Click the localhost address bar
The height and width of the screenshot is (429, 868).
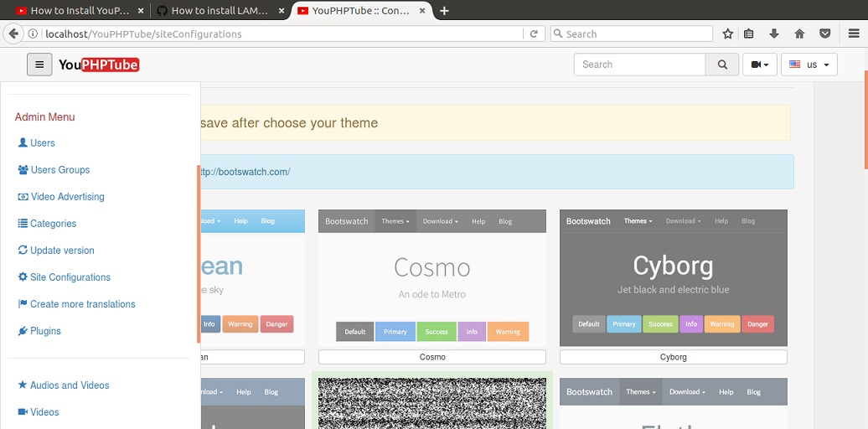click(282, 34)
